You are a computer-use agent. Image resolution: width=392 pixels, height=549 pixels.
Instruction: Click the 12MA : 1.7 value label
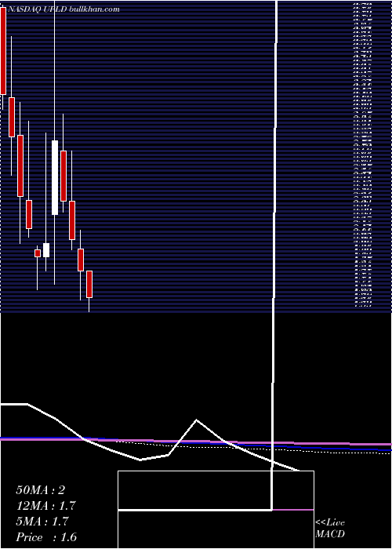tap(46, 506)
